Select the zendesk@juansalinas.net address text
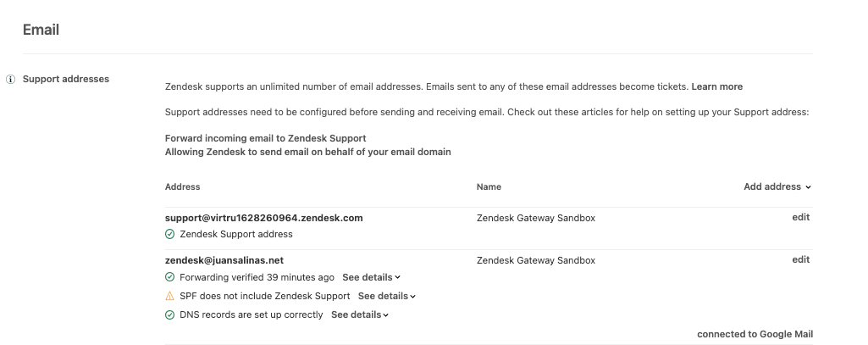Image resolution: width=868 pixels, height=345 pixels. click(224, 259)
